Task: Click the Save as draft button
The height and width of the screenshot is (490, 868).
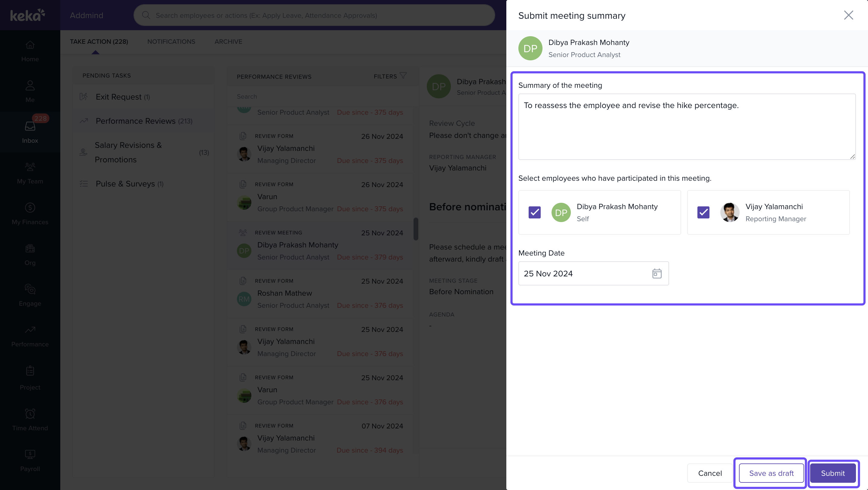Action: (x=771, y=473)
